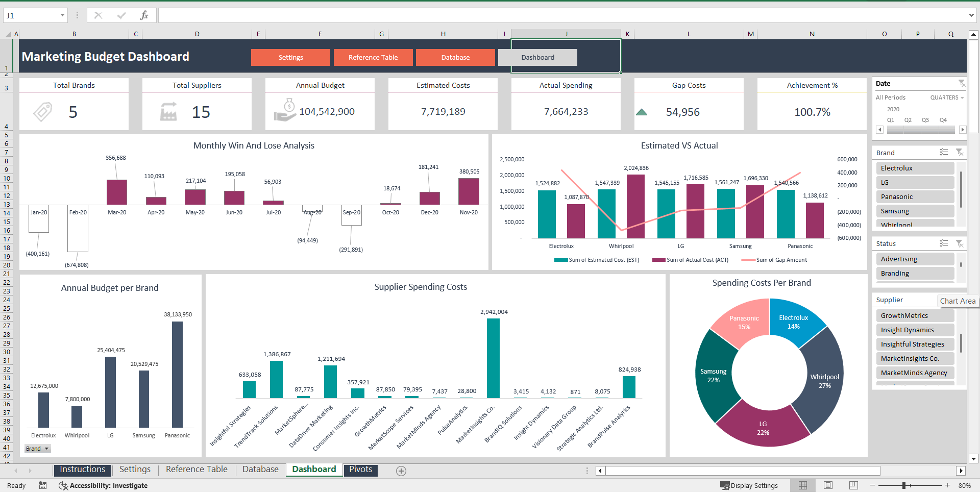
Task: Open the QUARTERS time level dropdown
Action: 947,97
